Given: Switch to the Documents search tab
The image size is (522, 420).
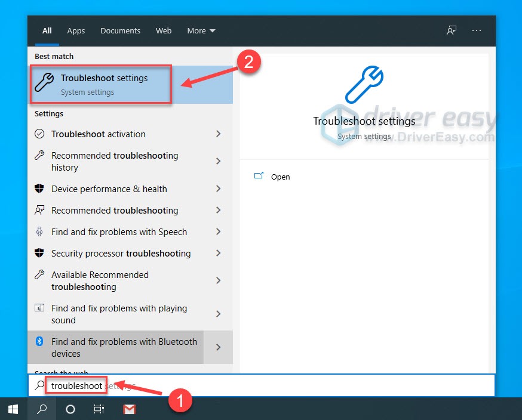Looking at the screenshot, I should click(x=120, y=30).
